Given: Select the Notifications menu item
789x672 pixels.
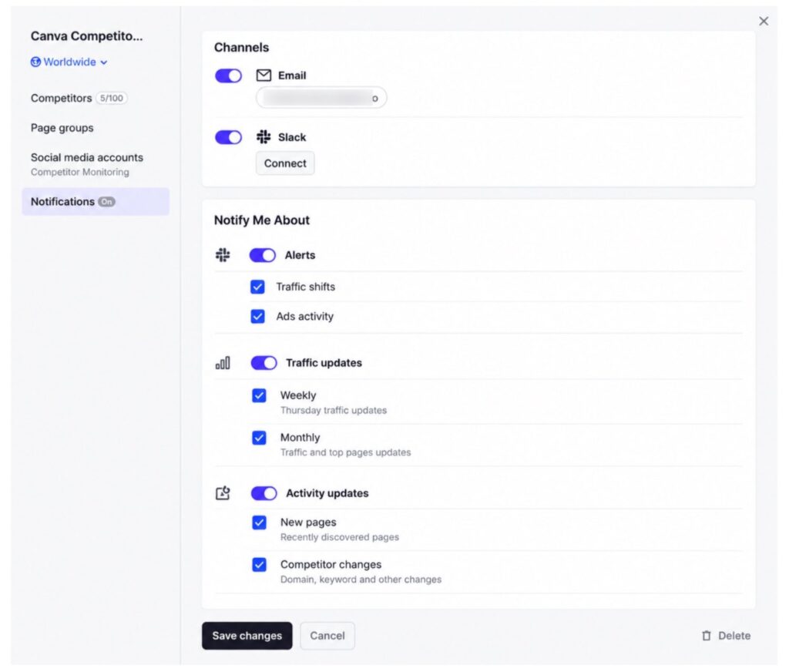Looking at the screenshot, I should coord(96,202).
